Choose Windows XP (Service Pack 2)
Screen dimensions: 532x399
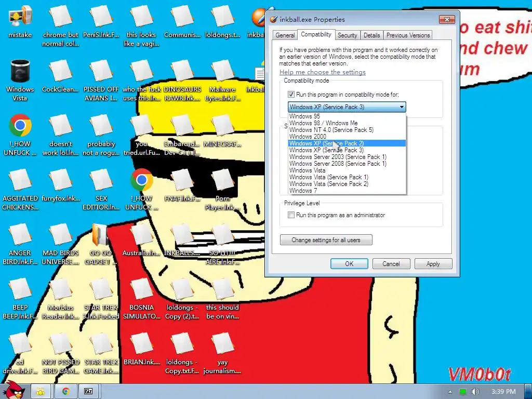pyautogui.click(x=347, y=143)
